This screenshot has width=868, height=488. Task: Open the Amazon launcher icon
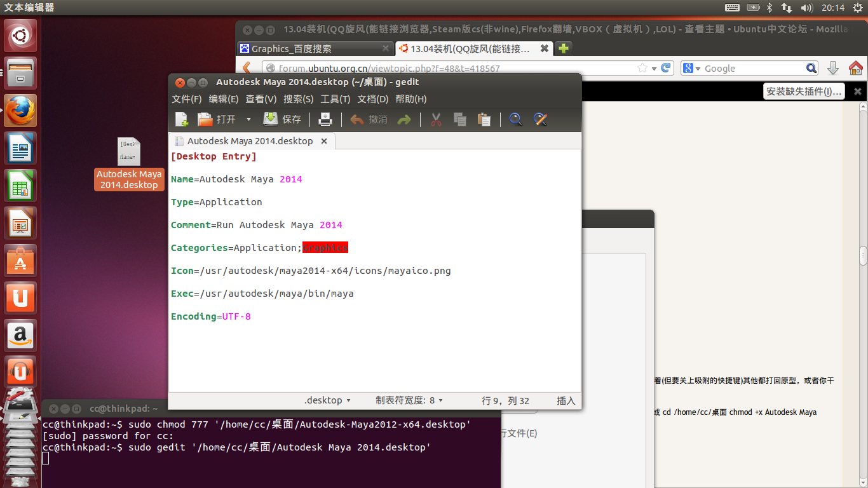coord(21,335)
